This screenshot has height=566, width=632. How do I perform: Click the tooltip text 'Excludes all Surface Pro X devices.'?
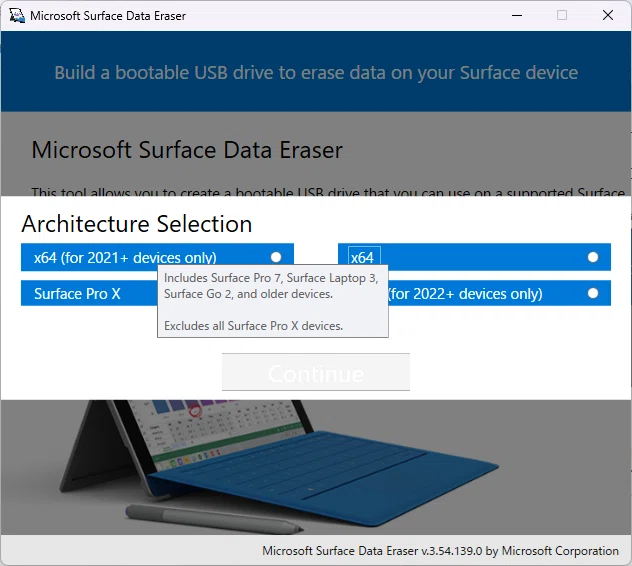[253, 326]
